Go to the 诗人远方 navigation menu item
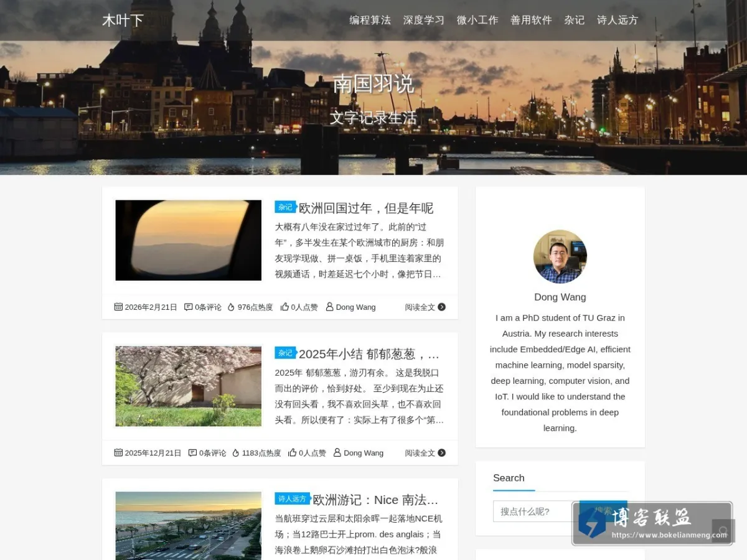Image resolution: width=747 pixels, height=560 pixels. (x=618, y=20)
